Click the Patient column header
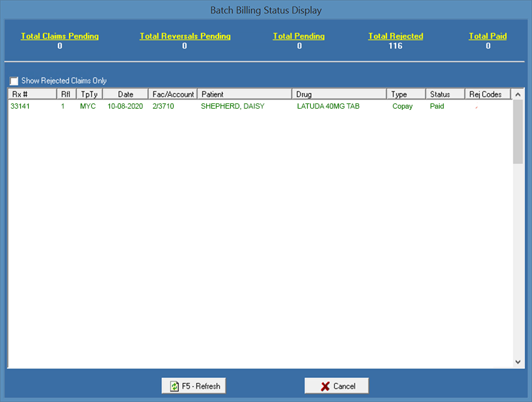Screen dimensions: 532x402 coord(244,94)
